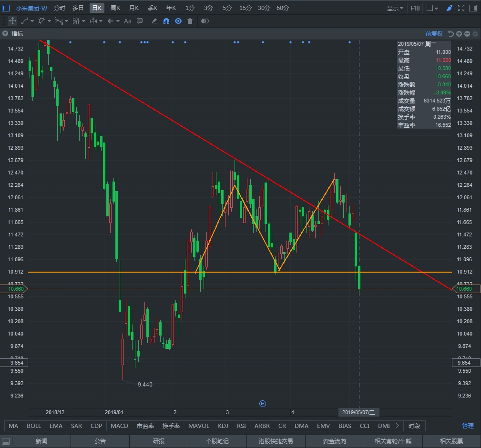Viewport: 481px width, 448px height.
Task: Open the 研报 research reports tab
Action: 159,441
